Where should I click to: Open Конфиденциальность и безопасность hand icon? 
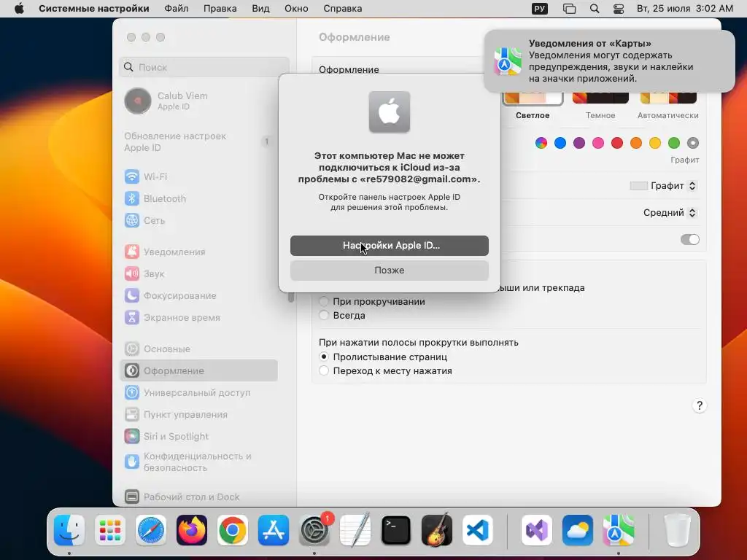(x=132, y=462)
